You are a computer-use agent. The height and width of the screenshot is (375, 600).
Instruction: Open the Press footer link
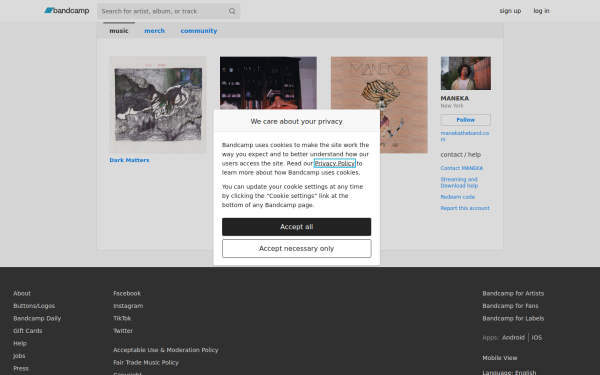tap(21, 368)
